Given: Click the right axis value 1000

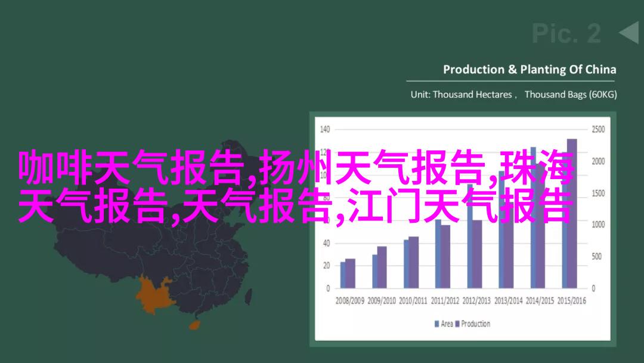Looking at the screenshot, I should point(599,225).
